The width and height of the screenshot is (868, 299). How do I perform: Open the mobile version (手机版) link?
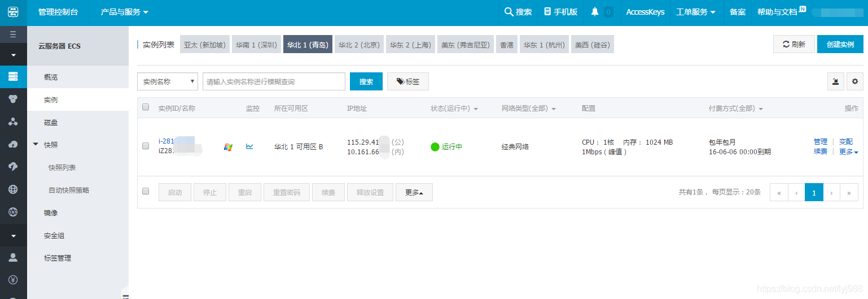click(x=560, y=12)
